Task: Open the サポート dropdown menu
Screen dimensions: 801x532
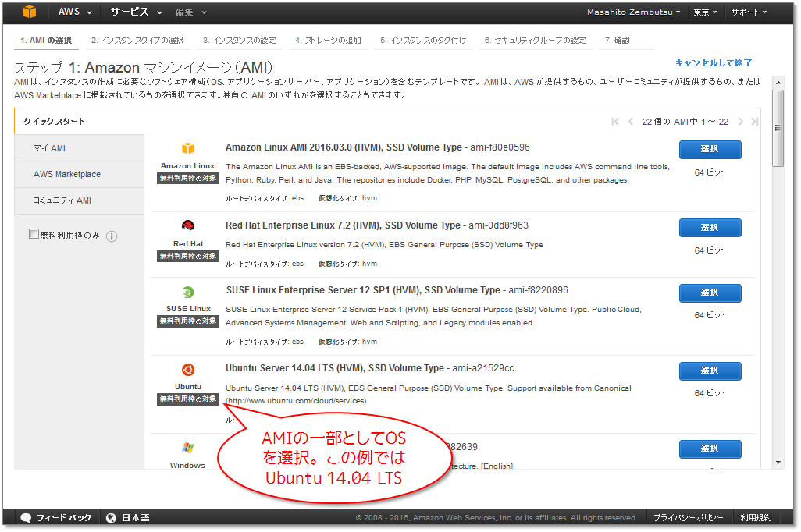Action: [x=749, y=12]
